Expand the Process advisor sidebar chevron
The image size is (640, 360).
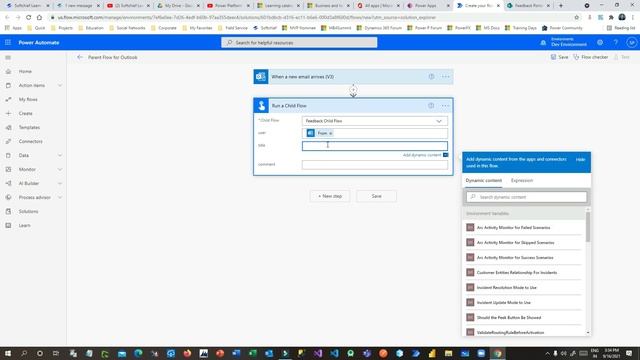point(60,198)
